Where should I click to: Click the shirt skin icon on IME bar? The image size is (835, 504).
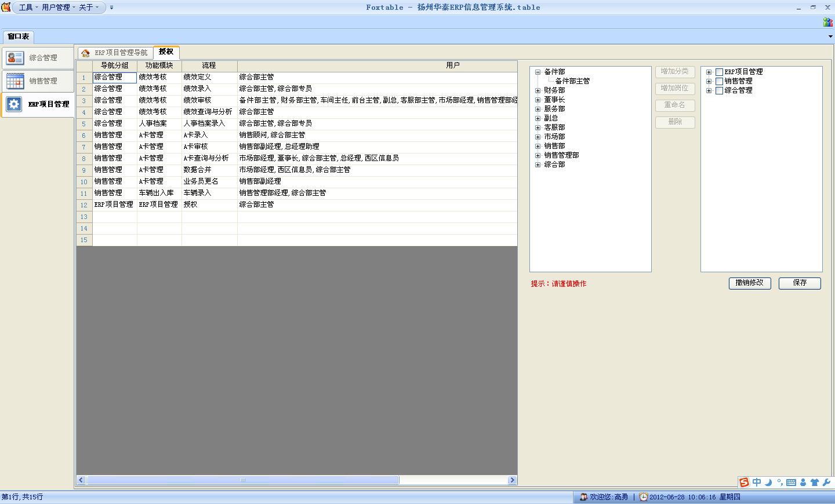815,483
